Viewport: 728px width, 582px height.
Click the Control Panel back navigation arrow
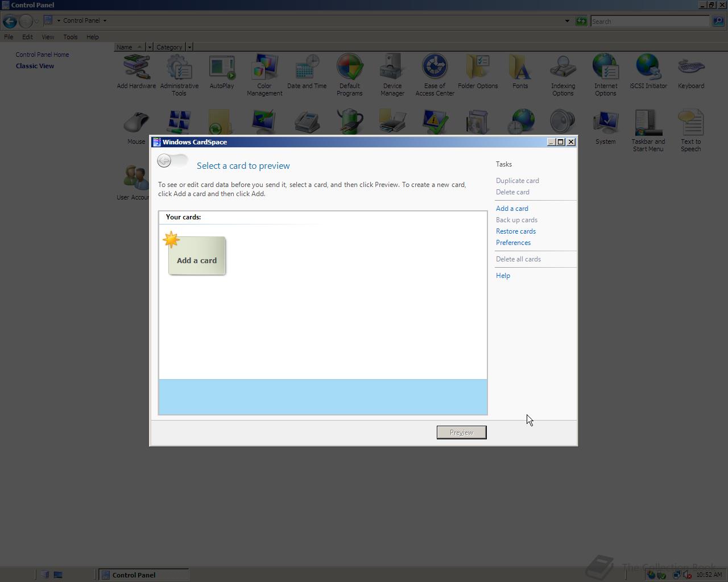pyautogui.click(x=9, y=22)
